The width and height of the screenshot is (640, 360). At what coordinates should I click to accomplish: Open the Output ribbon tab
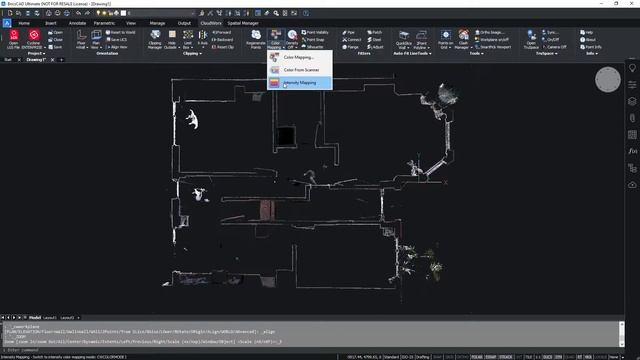click(x=184, y=23)
